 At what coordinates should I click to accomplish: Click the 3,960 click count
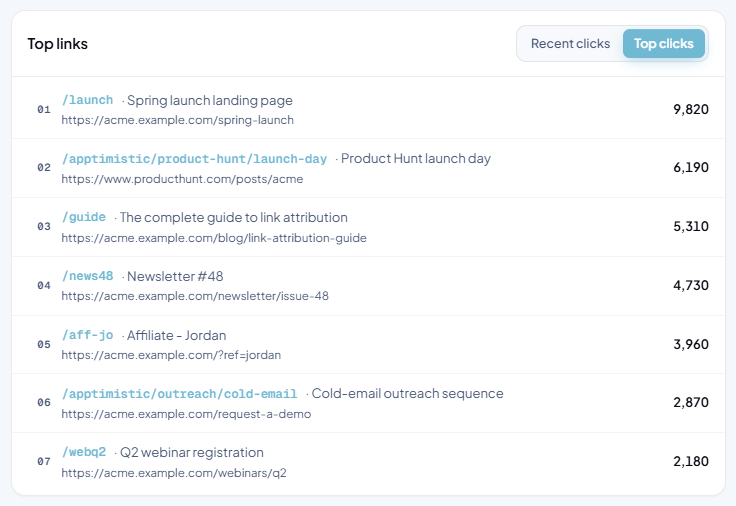pos(691,345)
